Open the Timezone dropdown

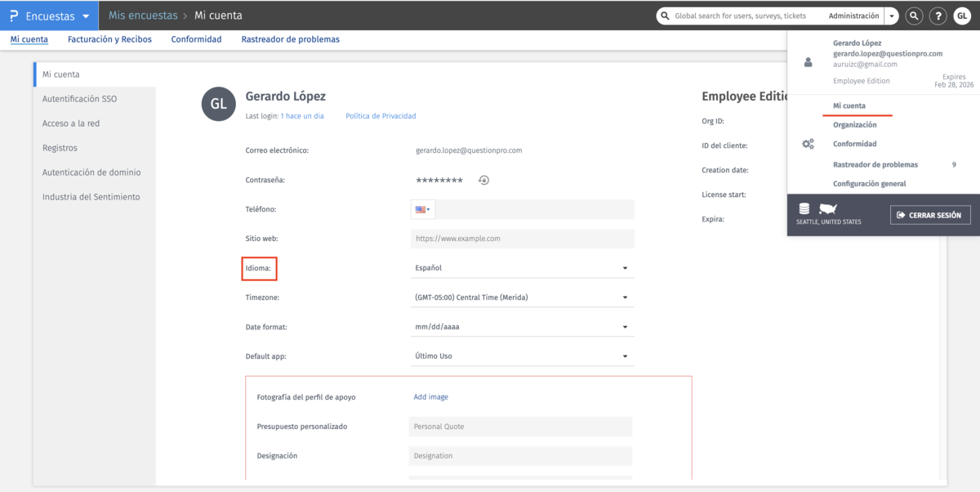[x=523, y=297]
